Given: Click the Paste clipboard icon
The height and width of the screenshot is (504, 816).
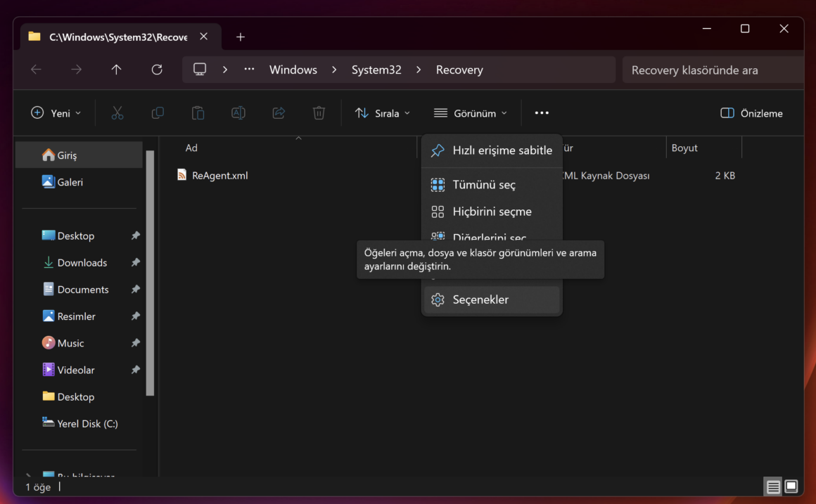Looking at the screenshot, I should [198, 113].
